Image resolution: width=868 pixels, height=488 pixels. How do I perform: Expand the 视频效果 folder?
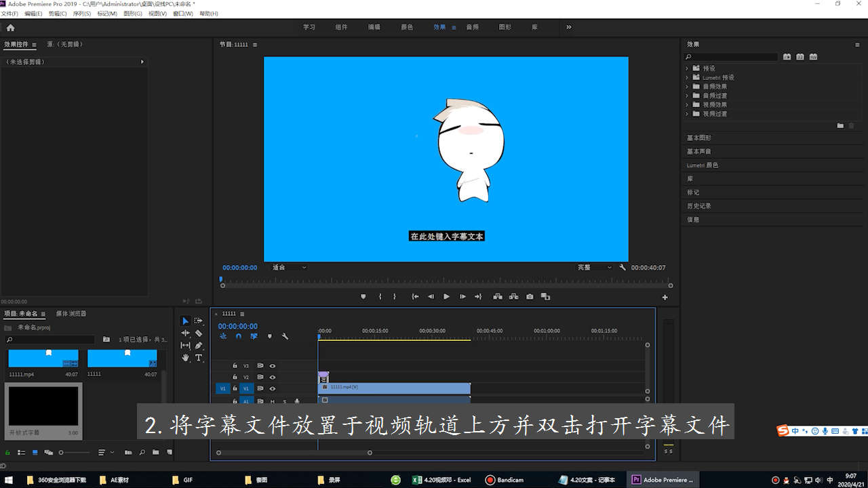[687, 105]
